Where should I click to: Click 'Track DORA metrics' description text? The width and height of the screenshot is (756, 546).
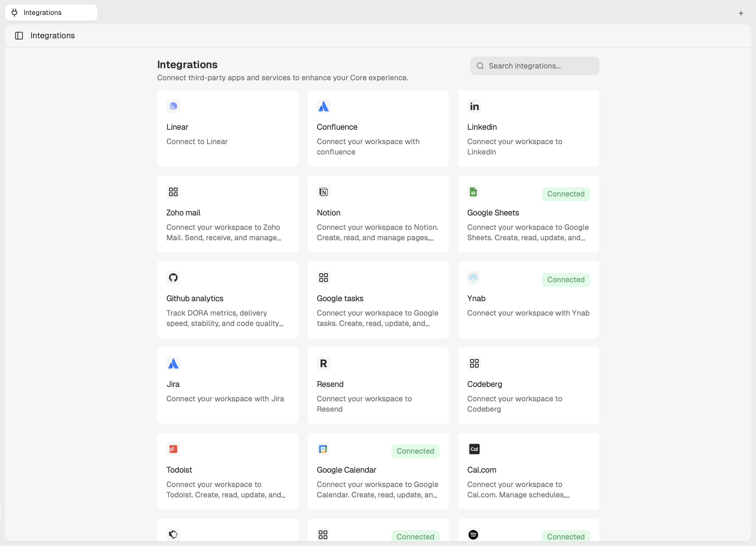tap(225, 318)
